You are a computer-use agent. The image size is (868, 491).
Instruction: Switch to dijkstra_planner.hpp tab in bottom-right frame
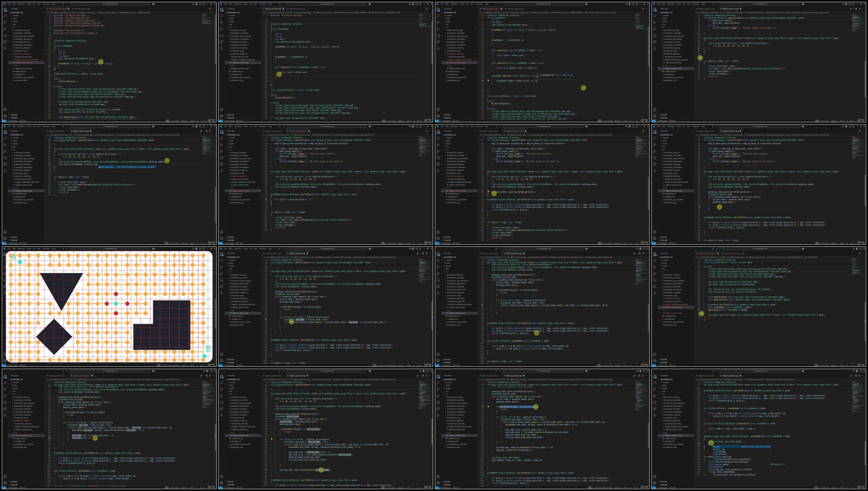(x=706, y=375)
